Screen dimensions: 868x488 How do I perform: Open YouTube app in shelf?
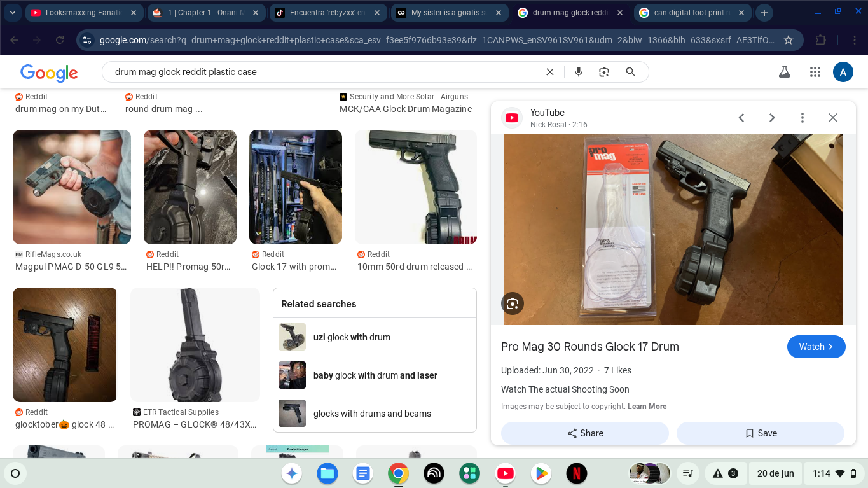click(x=506, y=473)
